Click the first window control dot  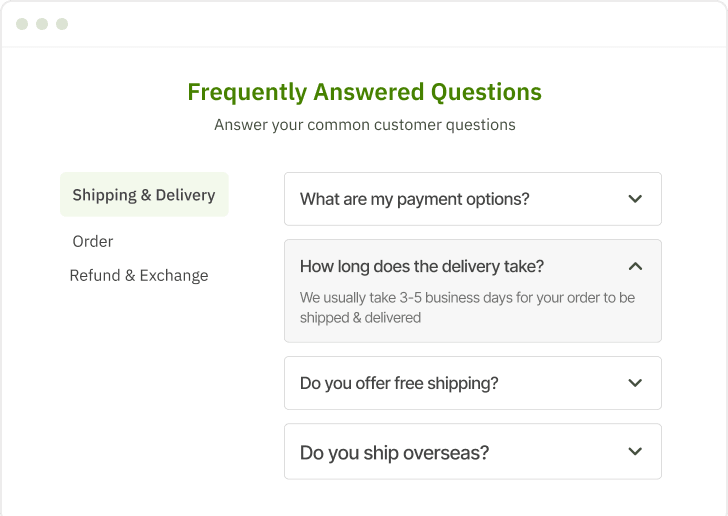[22, 24]
